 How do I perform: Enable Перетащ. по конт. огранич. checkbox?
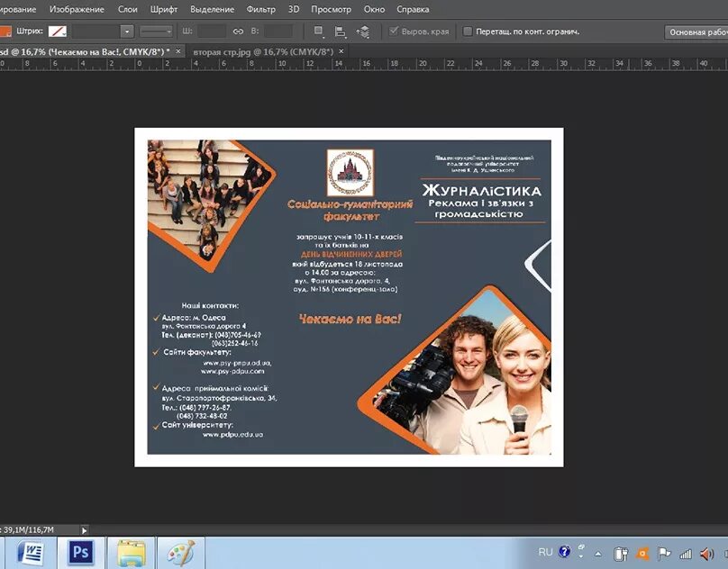click(468, 32)
